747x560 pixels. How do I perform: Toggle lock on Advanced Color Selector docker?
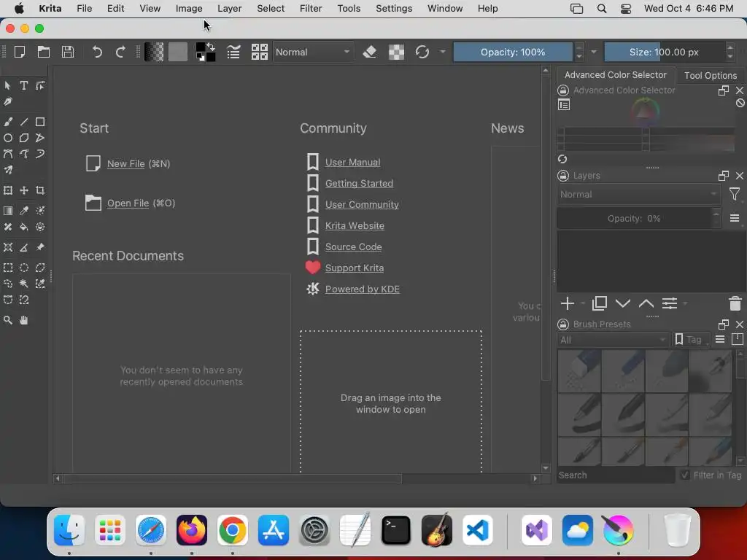[563, 90]
